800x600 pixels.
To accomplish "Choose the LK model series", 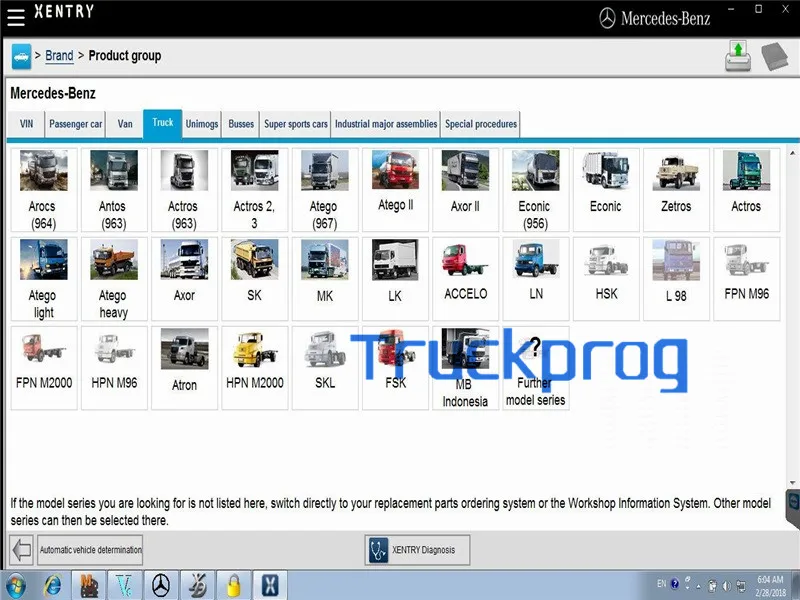I will (x=395, y=279).
